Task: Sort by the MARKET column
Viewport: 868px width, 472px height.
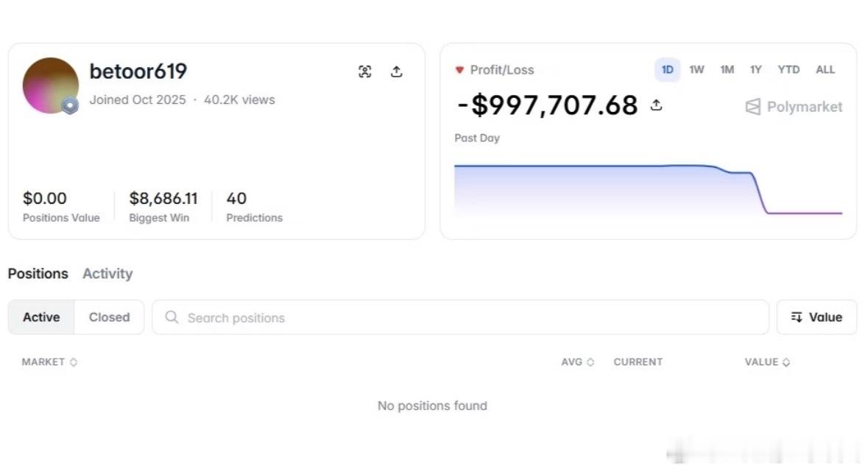Action: click(49, 362)
